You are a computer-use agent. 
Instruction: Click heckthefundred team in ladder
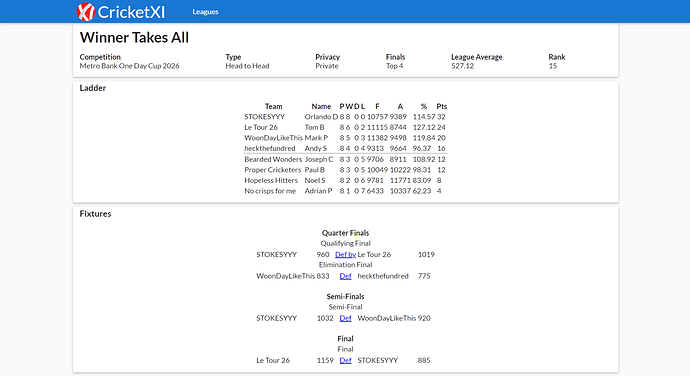270,148
